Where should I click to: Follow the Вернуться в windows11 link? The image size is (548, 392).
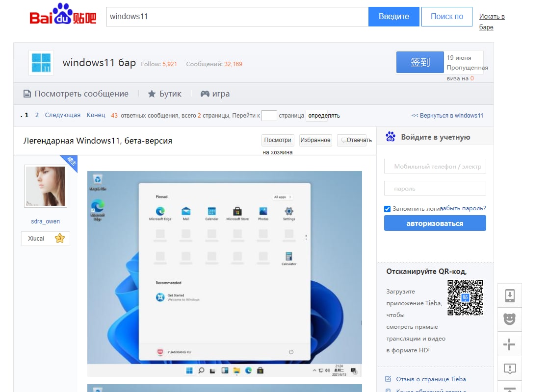[x=447, y=116]
